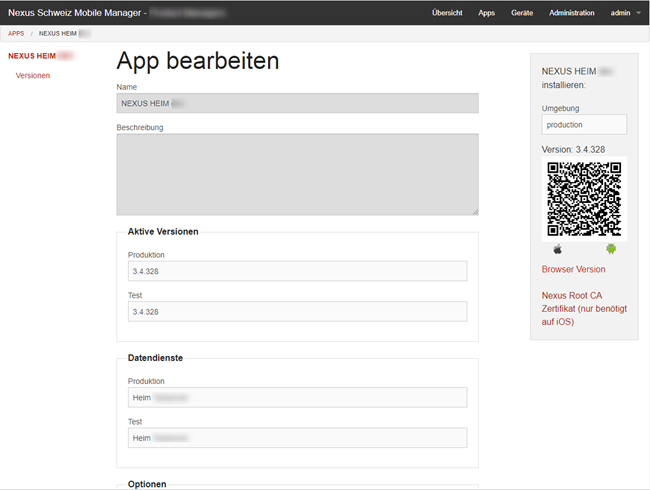Click the 'Version: 3.4.328' text
The width and height of the screenshot is (650, 490).
(x=573, y=149)
